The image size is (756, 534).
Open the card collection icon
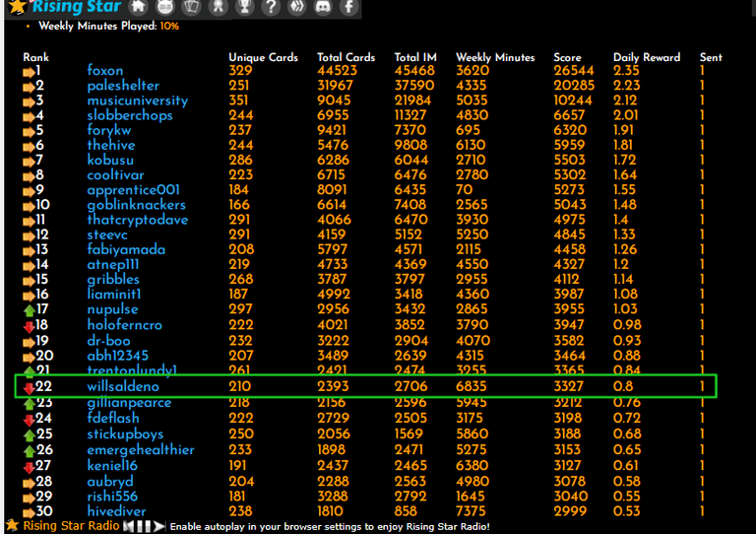click(x=191, y=6)
